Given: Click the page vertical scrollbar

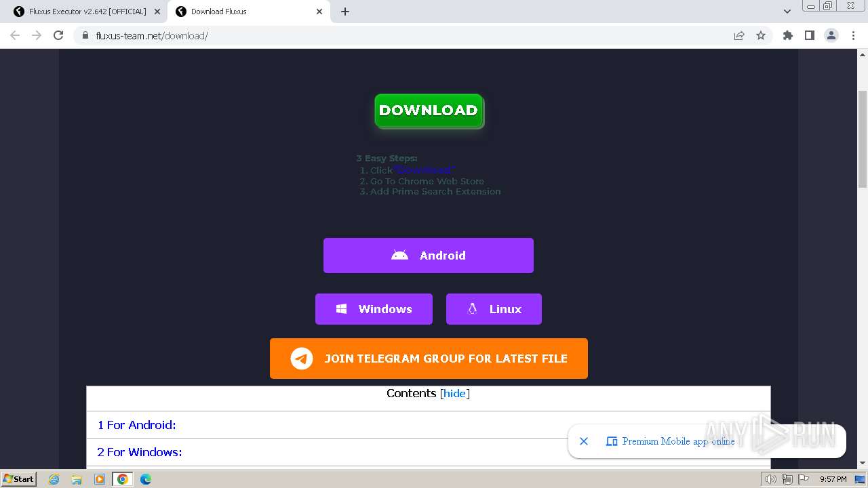Looking at the screenshot, I should pos(863,139).
